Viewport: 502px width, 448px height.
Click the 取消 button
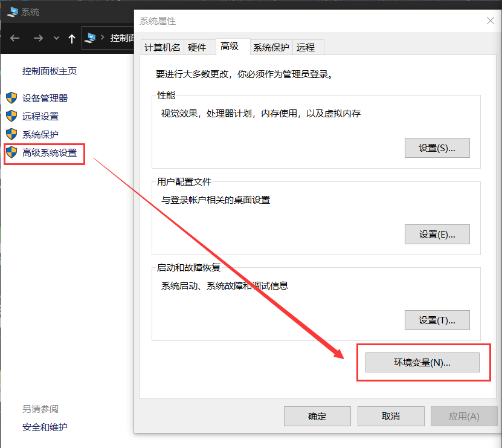click(x=391, y=417)
